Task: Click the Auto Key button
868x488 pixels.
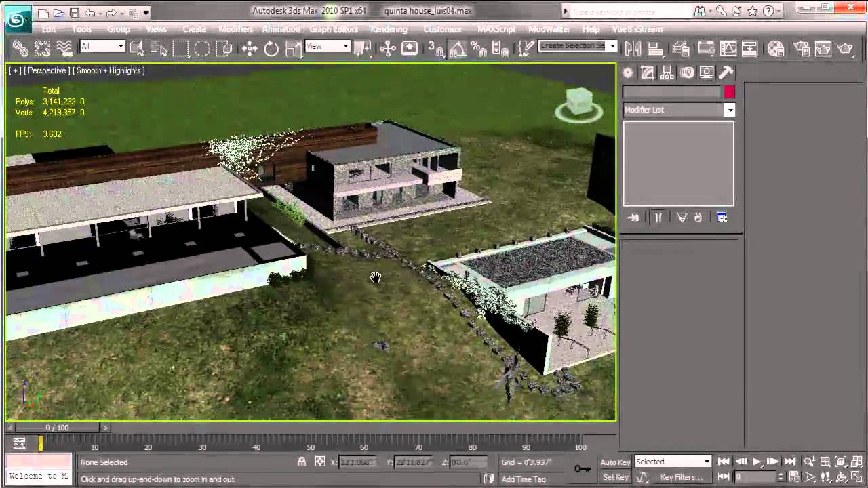Action: tap(615, 462)
